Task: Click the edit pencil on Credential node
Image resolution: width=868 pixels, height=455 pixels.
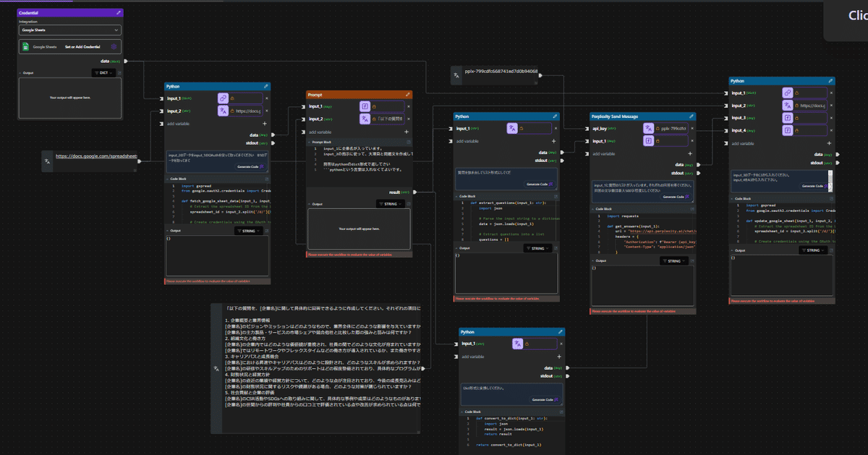Action: click(119, 12)
